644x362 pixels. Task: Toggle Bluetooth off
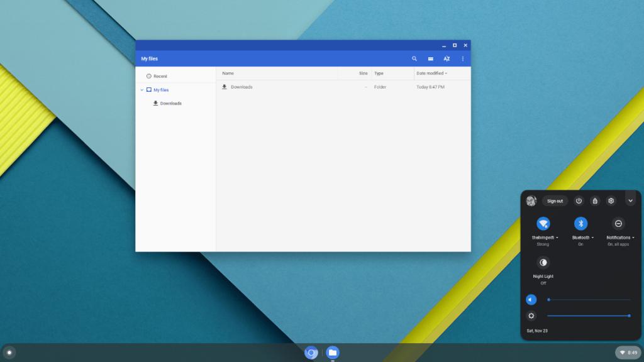coord(580,224)
